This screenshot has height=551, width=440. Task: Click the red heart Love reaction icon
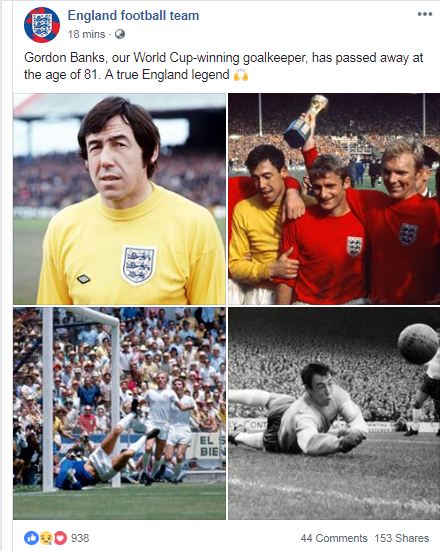(x=60, y=538)
